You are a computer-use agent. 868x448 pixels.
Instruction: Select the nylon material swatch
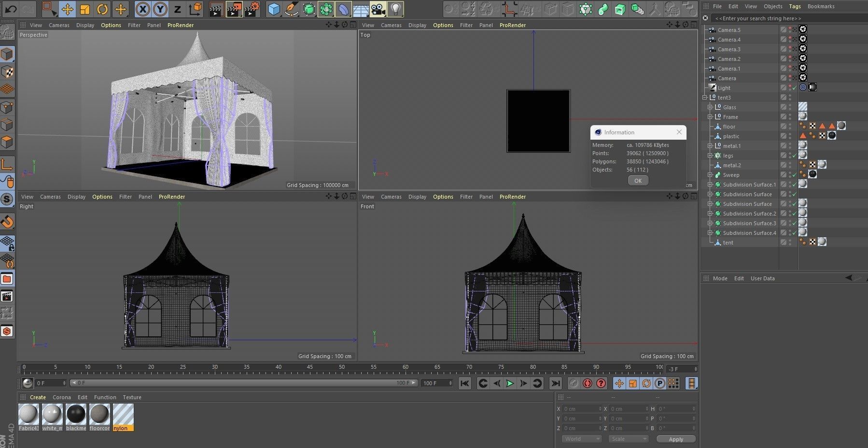click(x=123, y=417)
